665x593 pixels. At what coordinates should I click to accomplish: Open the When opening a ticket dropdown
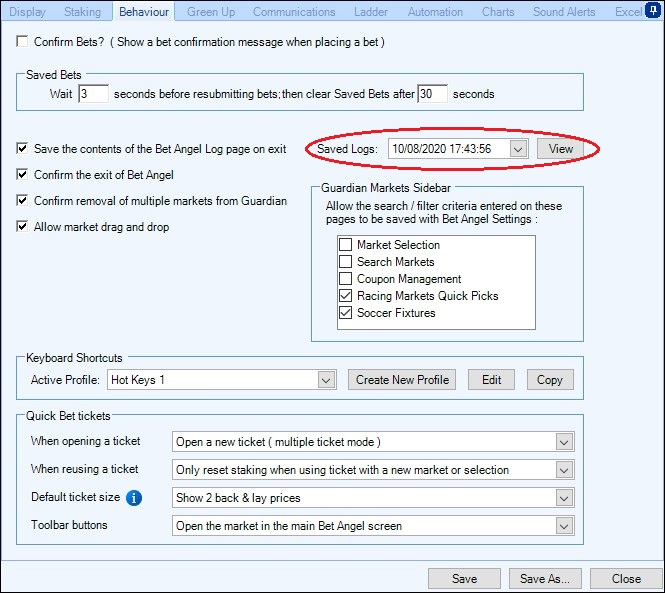point(564,442)
